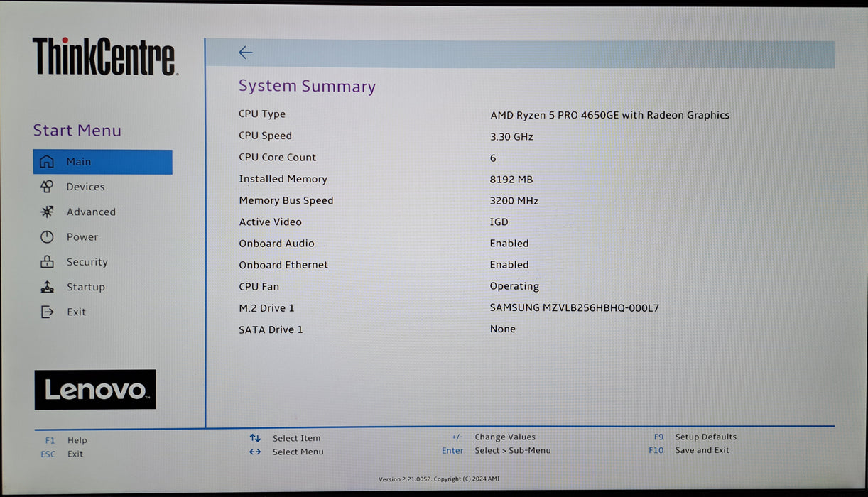Click the Main home icon

[x=47, y=162]
